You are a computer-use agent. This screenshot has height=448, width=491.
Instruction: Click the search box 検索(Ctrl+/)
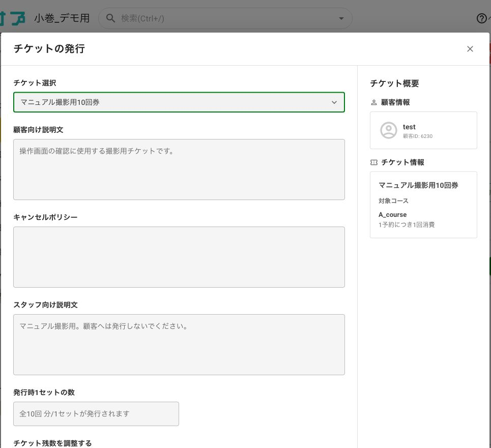[x=225, y=18]
